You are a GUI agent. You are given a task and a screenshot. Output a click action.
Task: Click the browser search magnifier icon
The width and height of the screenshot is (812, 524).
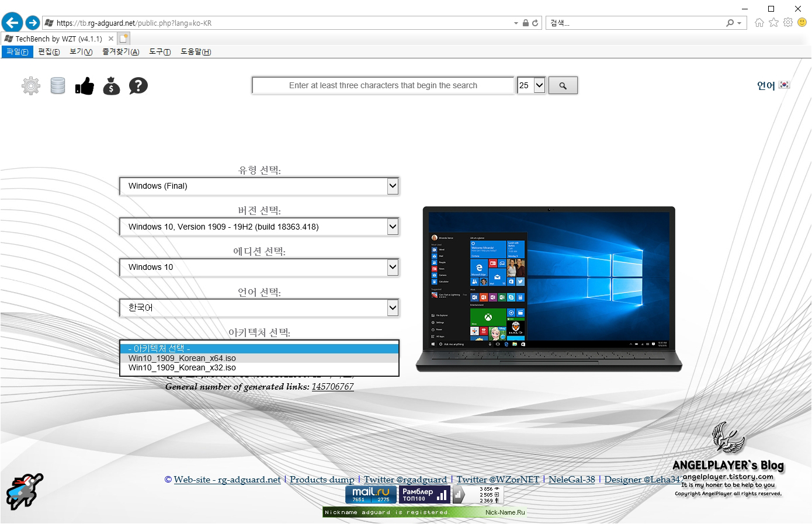coord(730,23)
